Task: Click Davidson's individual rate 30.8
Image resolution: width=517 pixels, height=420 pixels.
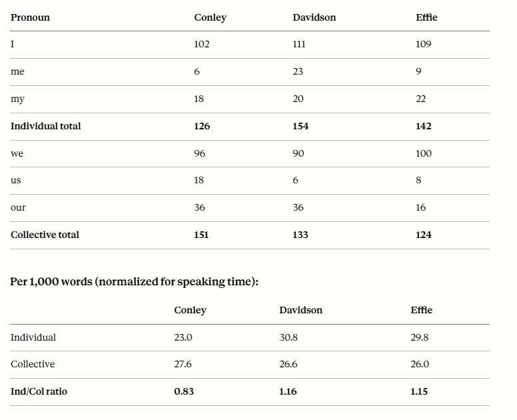Action: [x=288, y=337]
